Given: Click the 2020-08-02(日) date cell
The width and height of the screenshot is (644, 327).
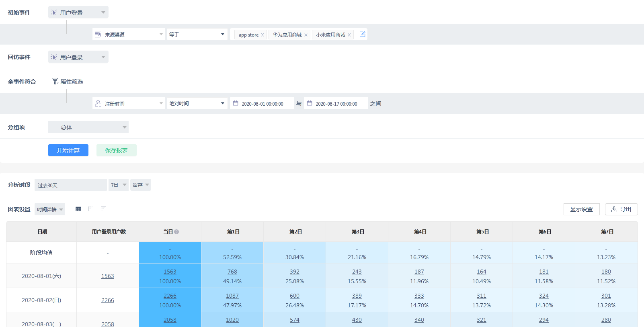Looking at the screenshot, I should pyautogui.click(x=41, y=300).
